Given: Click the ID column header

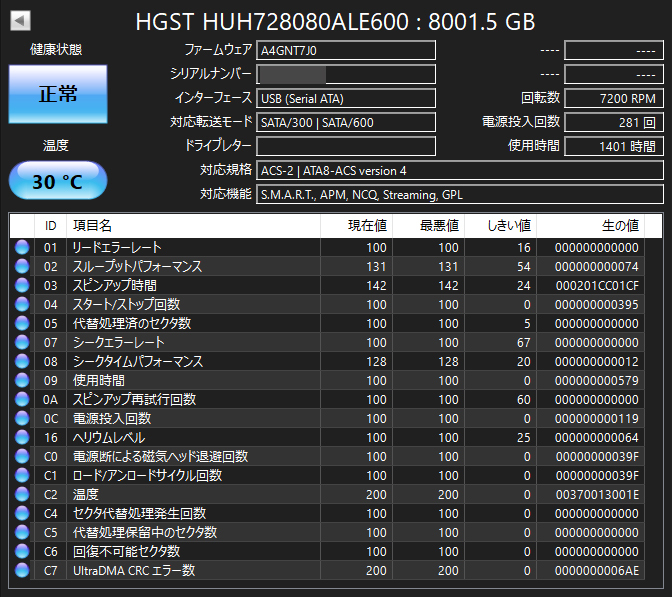Looking at the screenshot, I should click(50, 225).
